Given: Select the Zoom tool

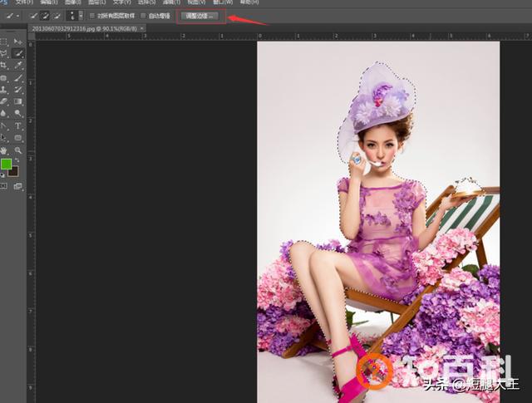Looking at the screenshot, I should pos(18,150).
